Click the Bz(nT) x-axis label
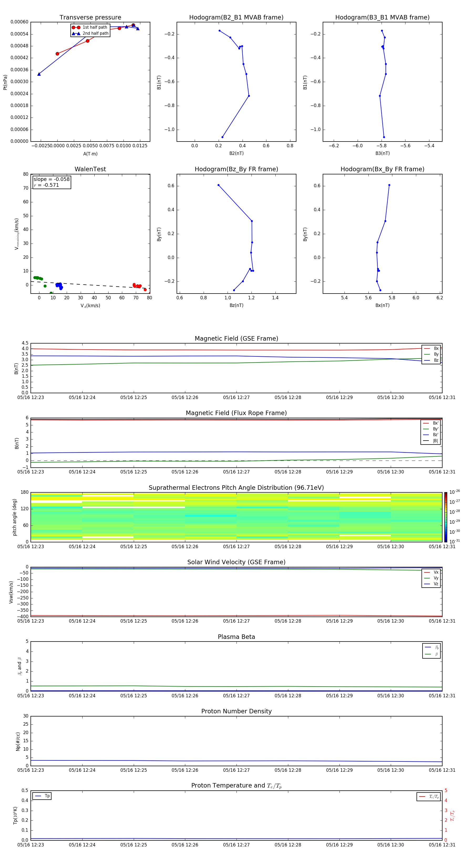473x868 pixels. click(x=236, y=306)
